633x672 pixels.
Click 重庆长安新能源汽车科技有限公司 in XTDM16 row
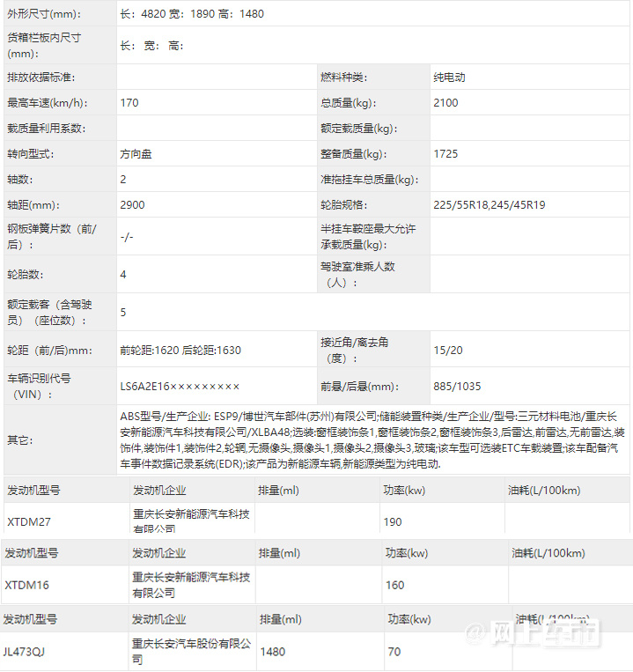(191, 585)
